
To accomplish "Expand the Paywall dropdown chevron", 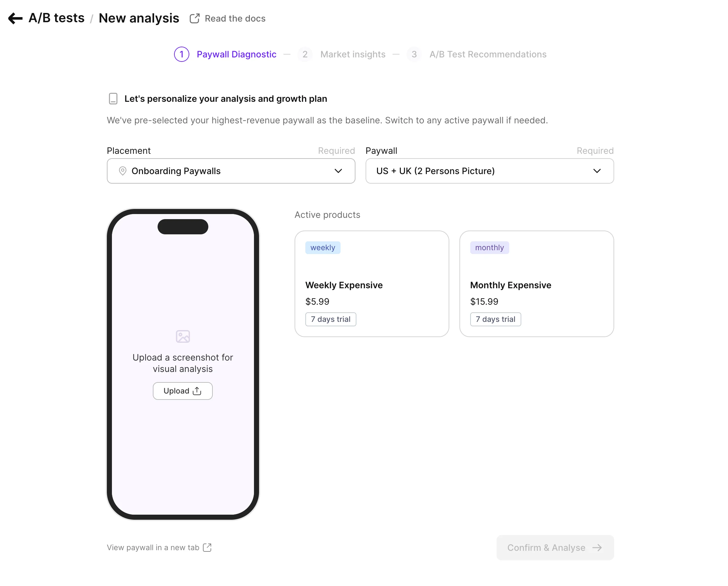I will 597,171.
